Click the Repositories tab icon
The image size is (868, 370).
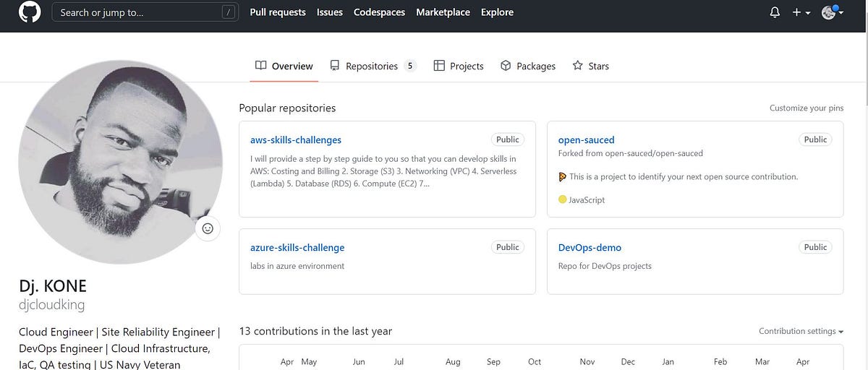click(x=335, y=66)
